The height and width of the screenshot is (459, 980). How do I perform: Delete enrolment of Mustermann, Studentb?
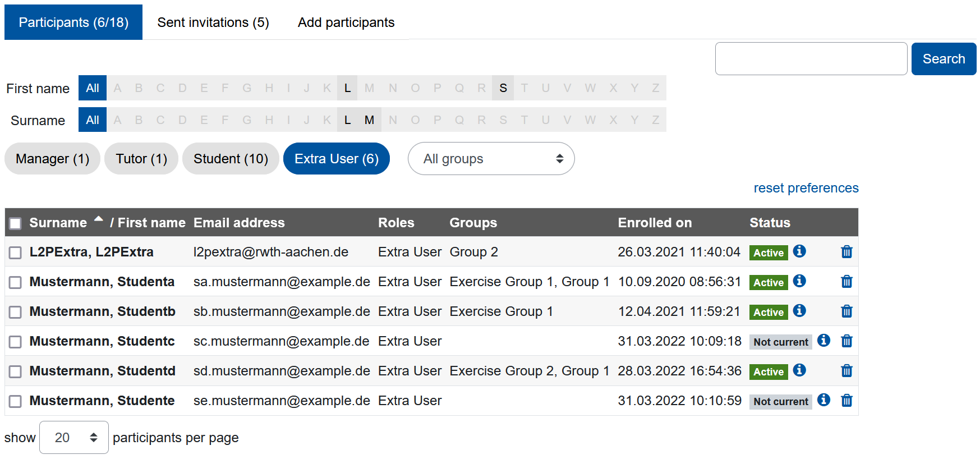coord(846,311)
